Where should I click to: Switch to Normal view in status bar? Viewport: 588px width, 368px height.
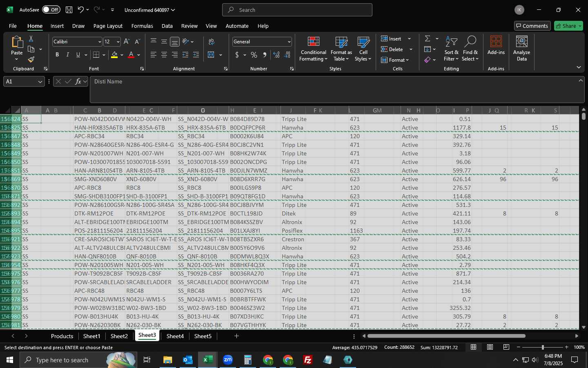(x=474, y=347)
